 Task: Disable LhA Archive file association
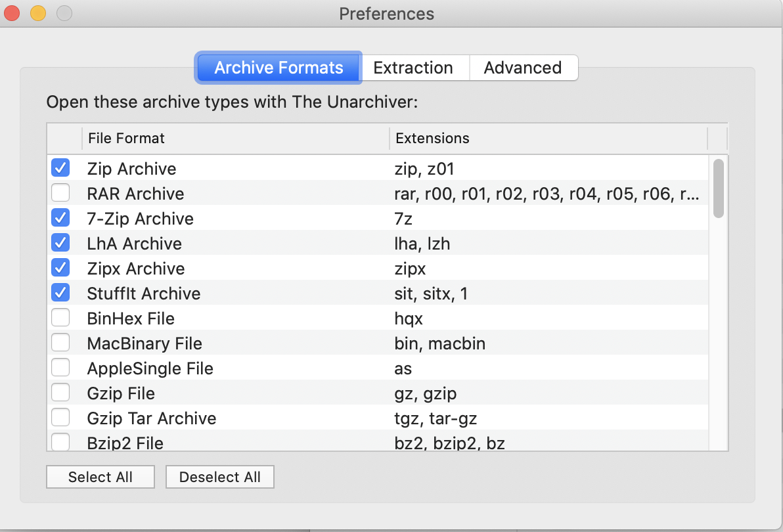pos(60,243)
